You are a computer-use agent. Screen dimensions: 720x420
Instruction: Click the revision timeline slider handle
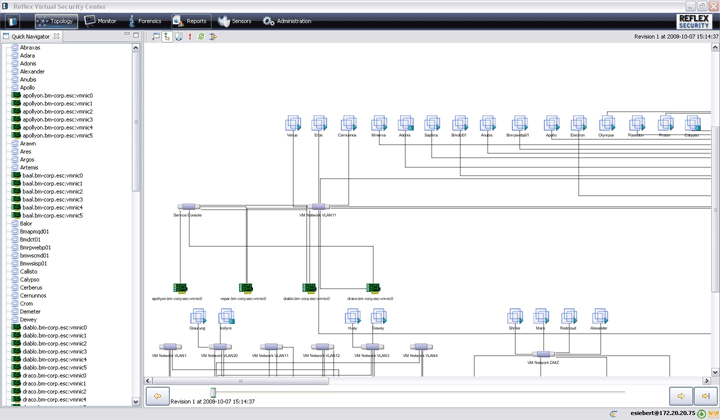click(x=213, y=393)
